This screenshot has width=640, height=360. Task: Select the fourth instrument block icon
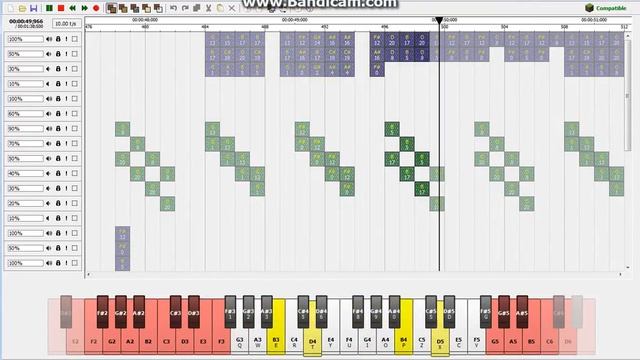coord(146,8)
